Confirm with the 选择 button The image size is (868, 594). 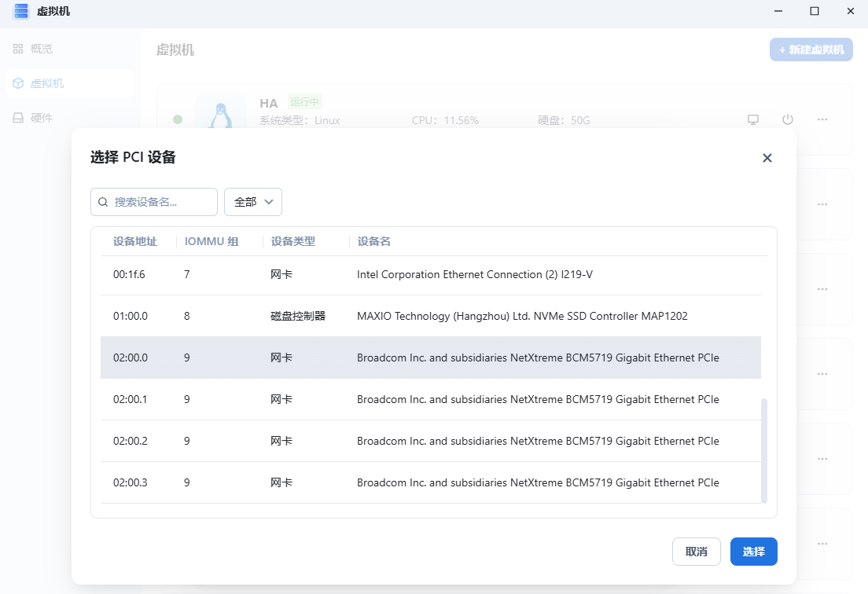point(753,552)
